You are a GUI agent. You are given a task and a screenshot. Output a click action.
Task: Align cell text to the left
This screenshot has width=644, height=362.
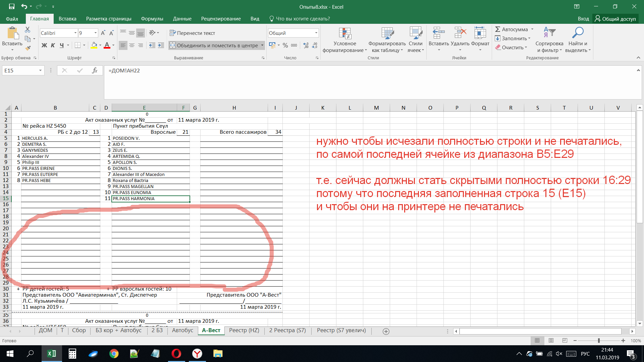click(123, 45)
